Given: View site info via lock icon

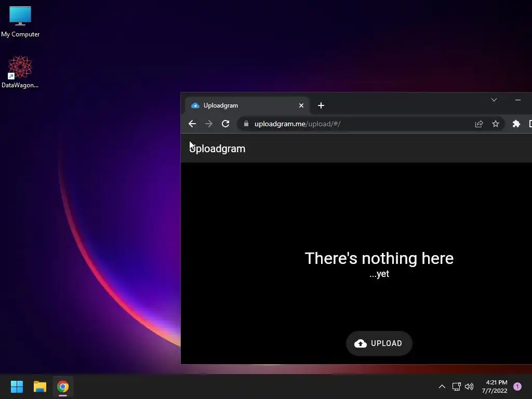Looking at the screenshot, I should coord(246,124).
